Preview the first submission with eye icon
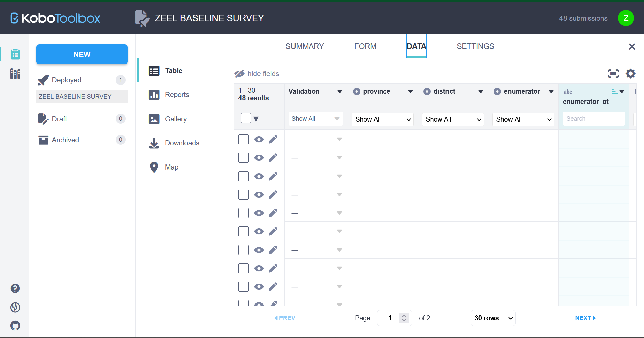 tap(259, 139)
